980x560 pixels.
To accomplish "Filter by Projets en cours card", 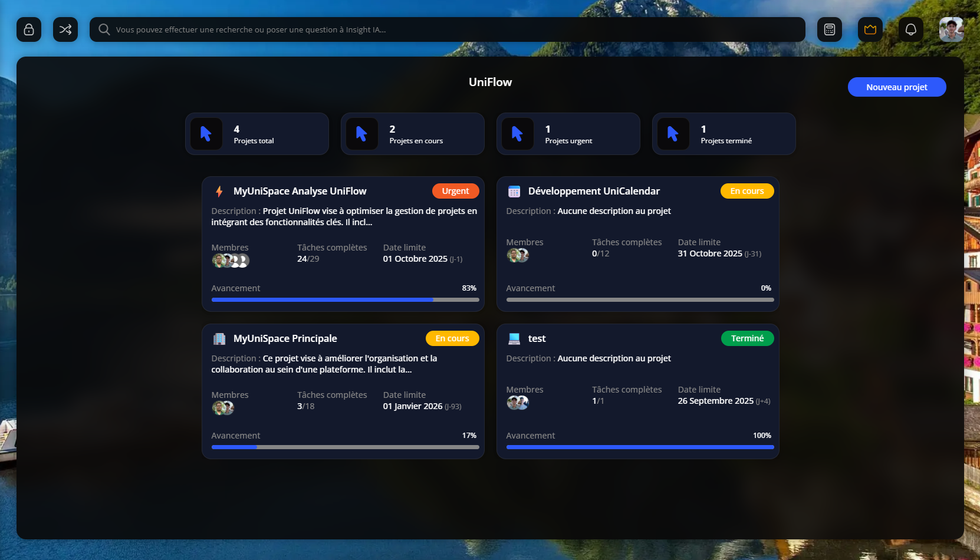I will pos(413,134).
